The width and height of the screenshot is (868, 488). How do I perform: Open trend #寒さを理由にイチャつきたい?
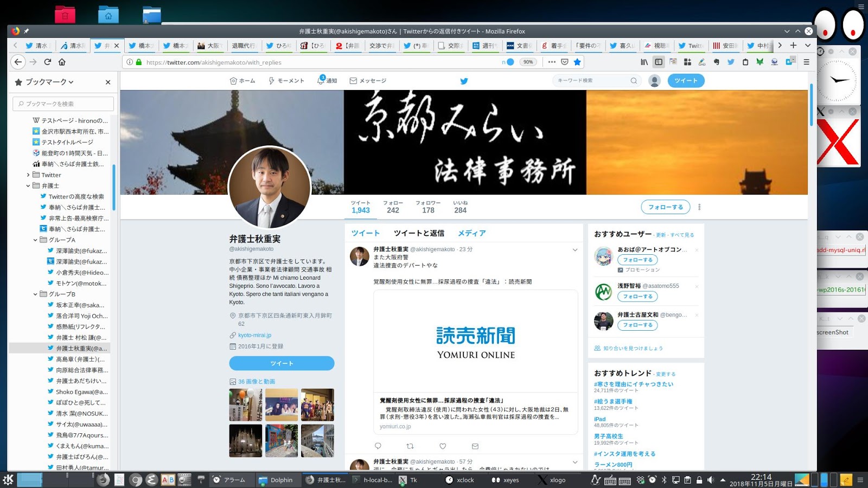click(x=633, y=384)
